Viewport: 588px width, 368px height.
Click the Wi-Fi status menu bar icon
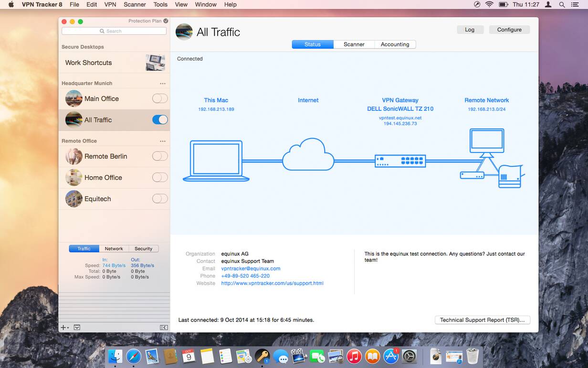click(489, 4)
